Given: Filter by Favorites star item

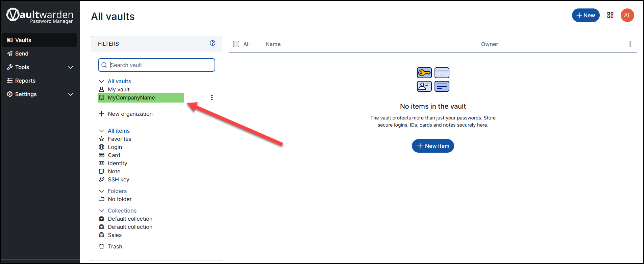Looking at the screenshot, I should 119,139.
